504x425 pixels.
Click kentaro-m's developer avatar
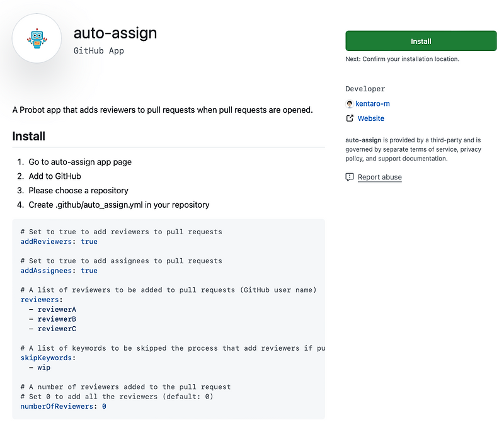pos(350,103)
